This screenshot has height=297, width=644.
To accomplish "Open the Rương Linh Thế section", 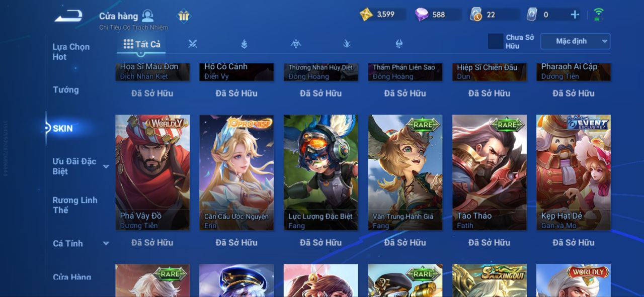I will pyautogui.click(x=75, y=205).
